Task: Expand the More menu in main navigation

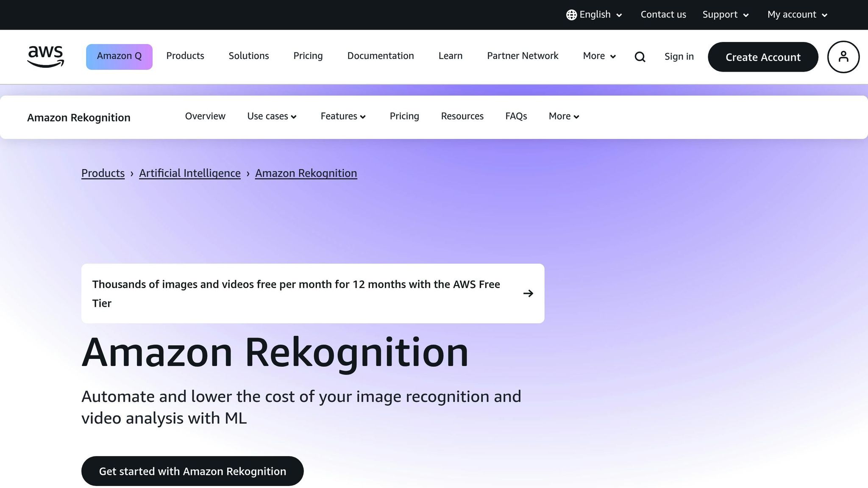Action: click(599, 56)
